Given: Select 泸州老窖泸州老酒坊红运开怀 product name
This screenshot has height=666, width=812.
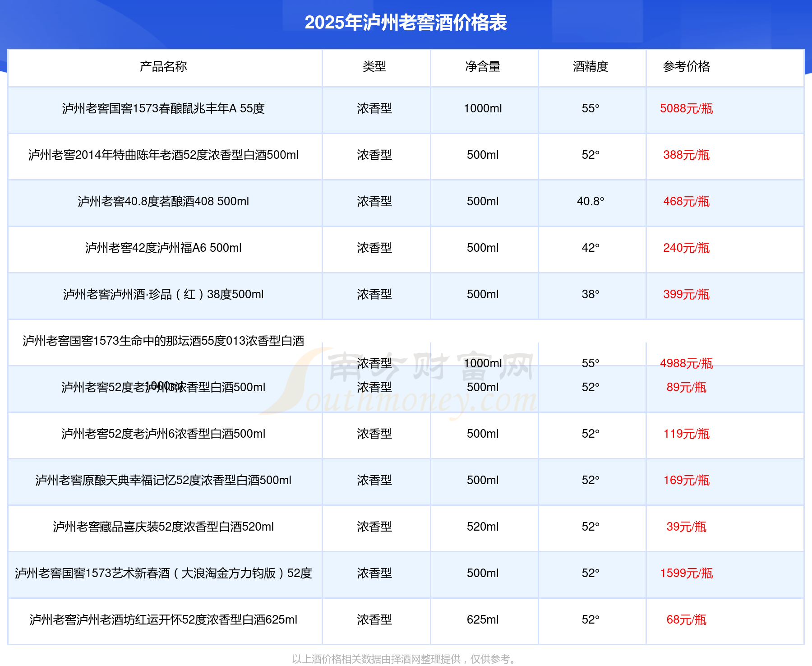Looking at the screenshot, I should (x=163, y=620).
